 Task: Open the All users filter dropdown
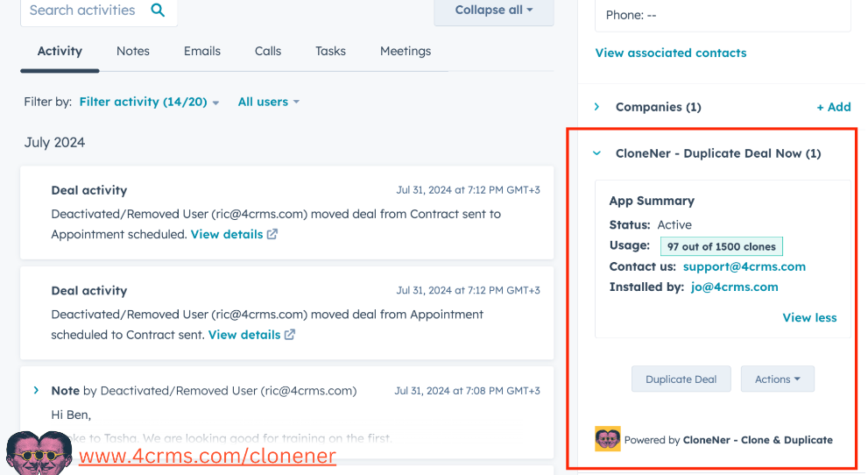(269, 102)
